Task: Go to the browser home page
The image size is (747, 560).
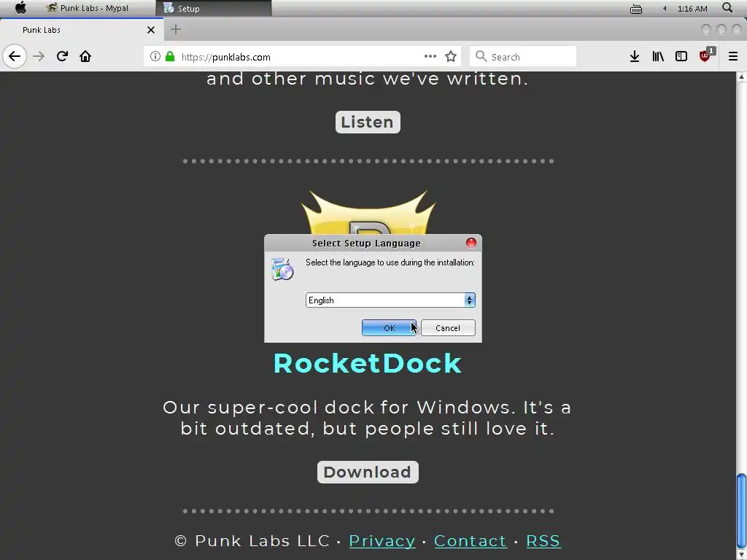Action: coord(85,57)
